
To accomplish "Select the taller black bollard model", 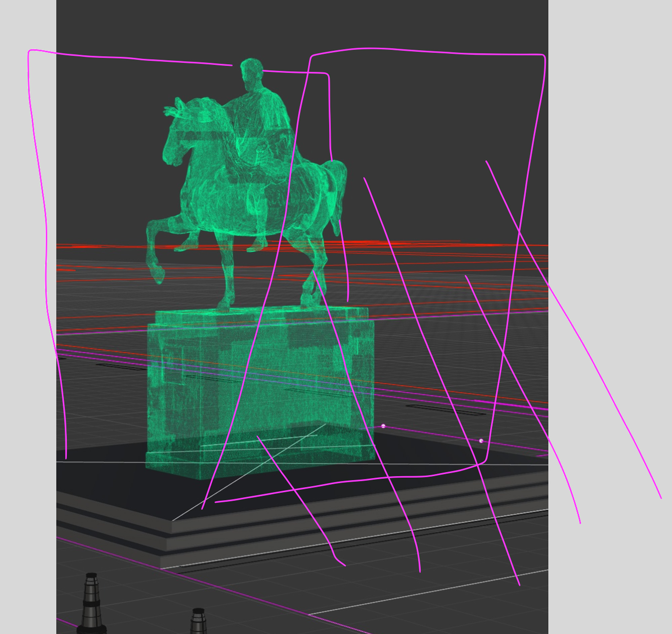I will tap(91, 603).
